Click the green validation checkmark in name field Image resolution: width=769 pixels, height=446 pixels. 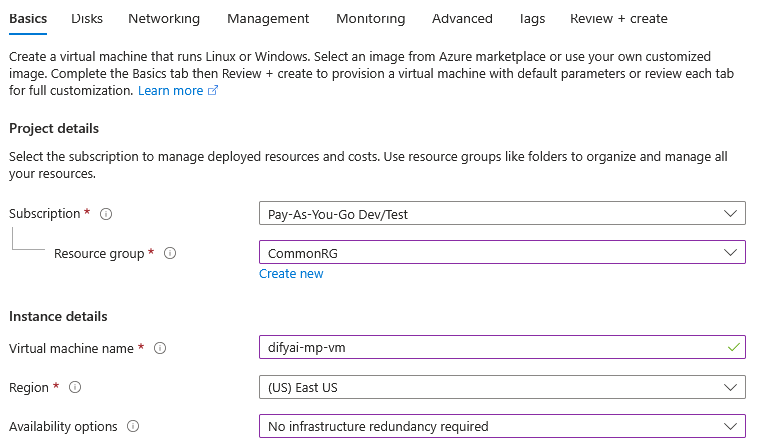coord(733,347)
